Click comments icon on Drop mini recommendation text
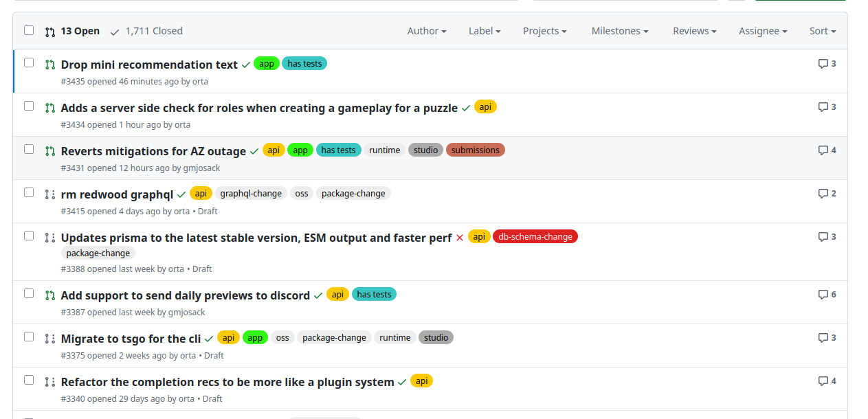Image resolution: width=868 pixels, height=419 pixels. click(827, 64)
